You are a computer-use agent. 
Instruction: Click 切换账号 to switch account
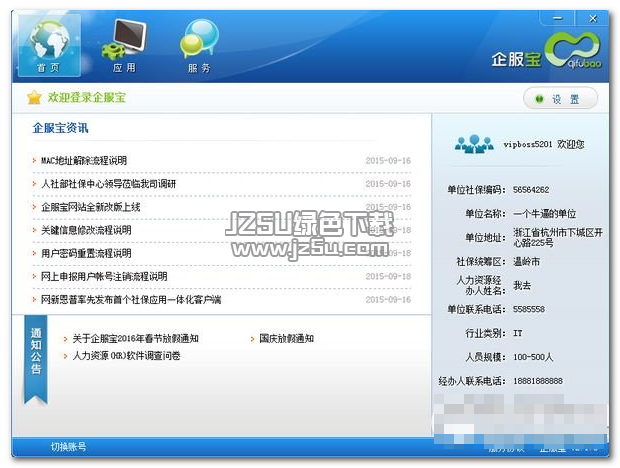(x=68, y=447)
